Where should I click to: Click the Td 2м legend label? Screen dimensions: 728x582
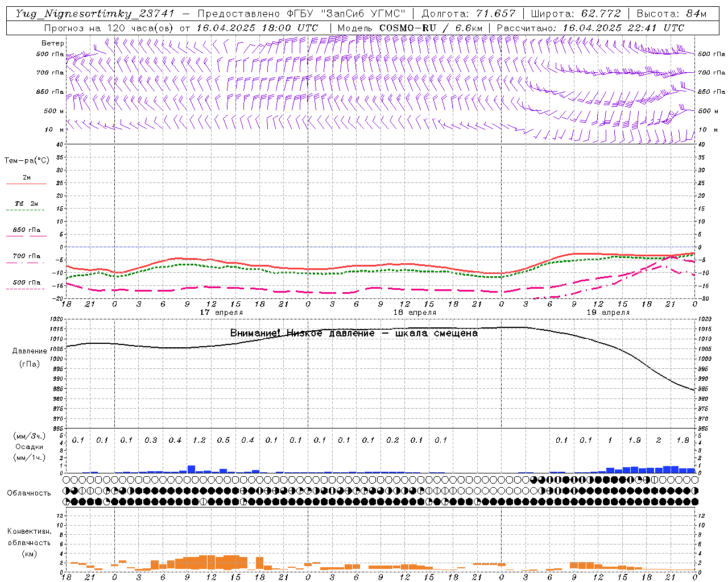point(26,203)
